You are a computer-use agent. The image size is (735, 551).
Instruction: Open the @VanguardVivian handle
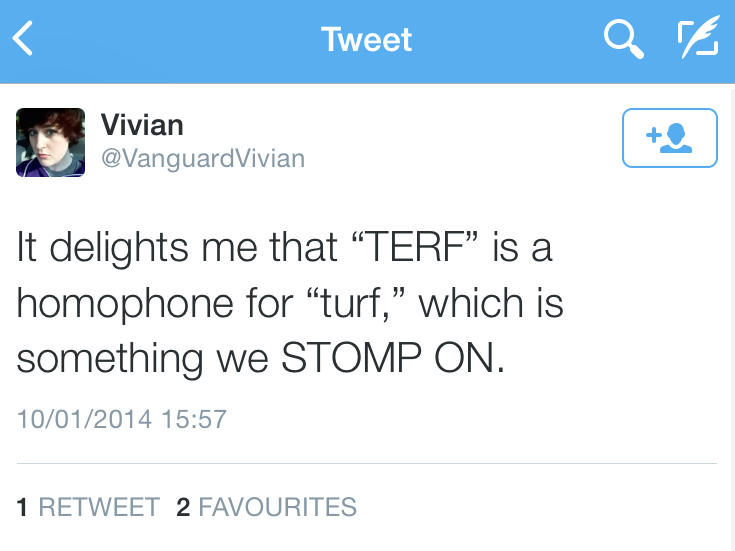pos(202,158)
